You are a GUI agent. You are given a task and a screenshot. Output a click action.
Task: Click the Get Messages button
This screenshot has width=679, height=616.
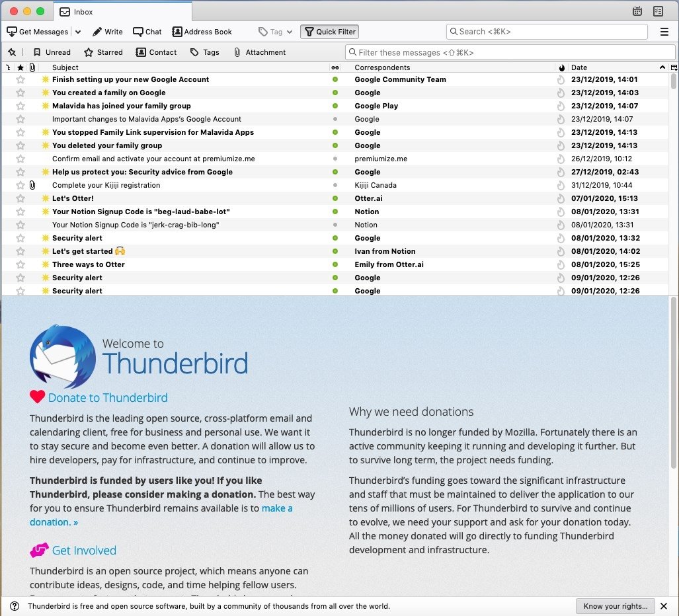tap(38, 32)
